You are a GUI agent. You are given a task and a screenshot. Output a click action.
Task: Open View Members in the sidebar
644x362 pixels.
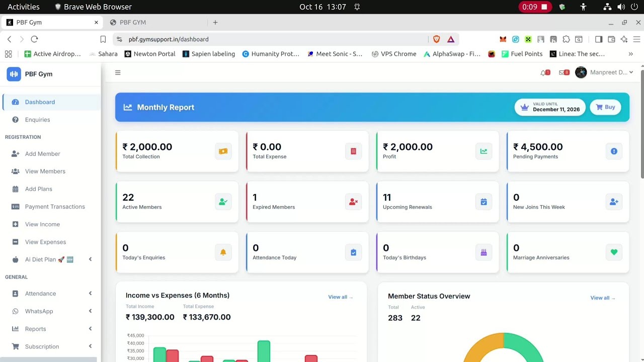tap(51, 171)
